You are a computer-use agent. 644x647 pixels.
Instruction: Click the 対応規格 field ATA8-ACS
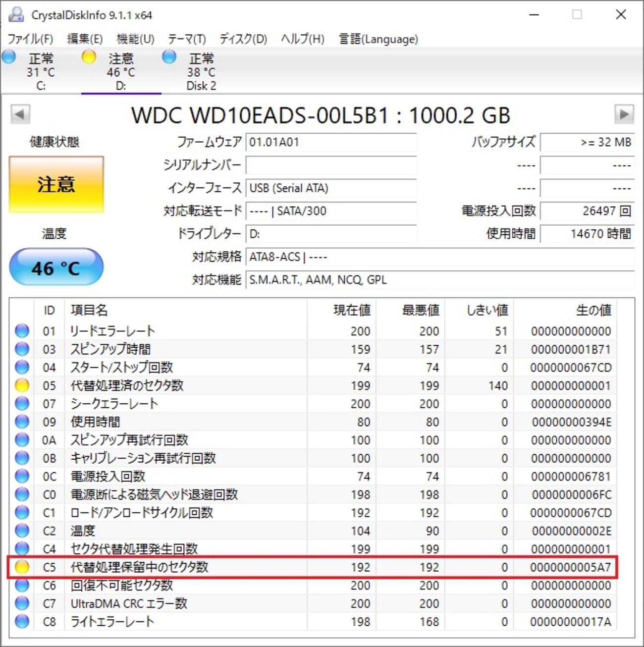pyautogui.click(x=440, y=257)
